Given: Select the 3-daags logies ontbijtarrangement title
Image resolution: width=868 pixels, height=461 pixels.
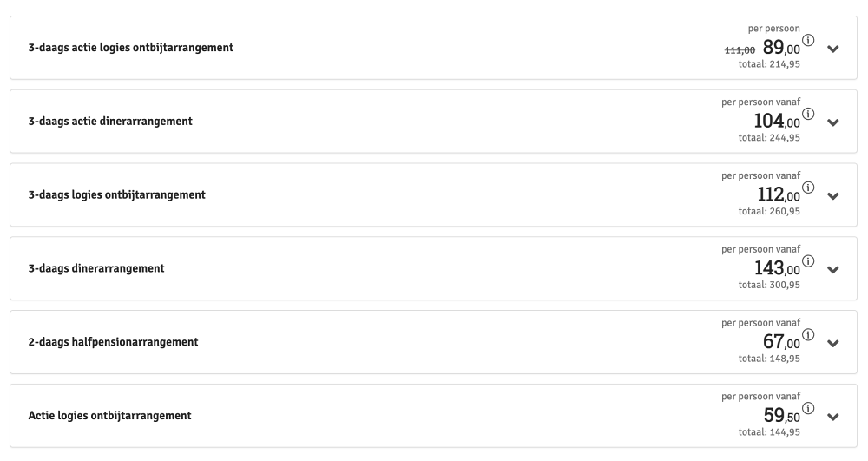Looking at the screenshot, I should (x=117, y=194).
